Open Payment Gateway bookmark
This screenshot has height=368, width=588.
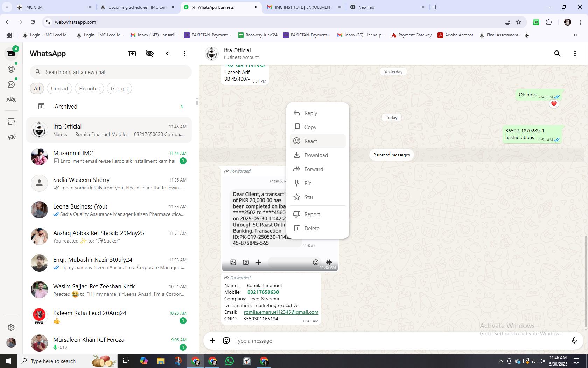[x=411, y=35]
